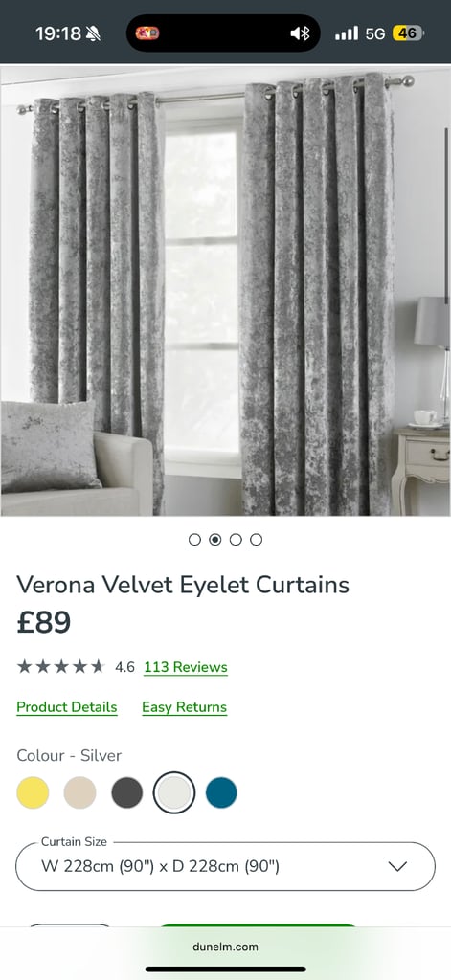
Task: Tap the screen recording indicator in Dynamic Island
Action: 147,33
